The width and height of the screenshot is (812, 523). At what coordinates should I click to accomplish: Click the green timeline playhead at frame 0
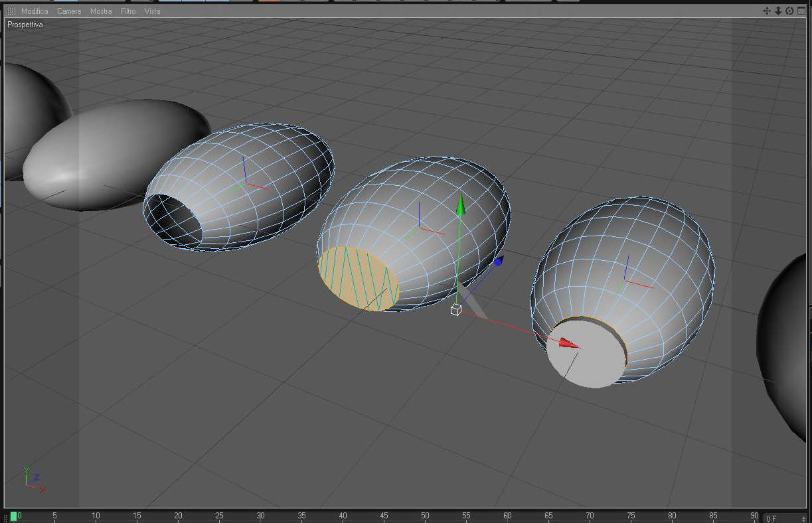[13, 516]
